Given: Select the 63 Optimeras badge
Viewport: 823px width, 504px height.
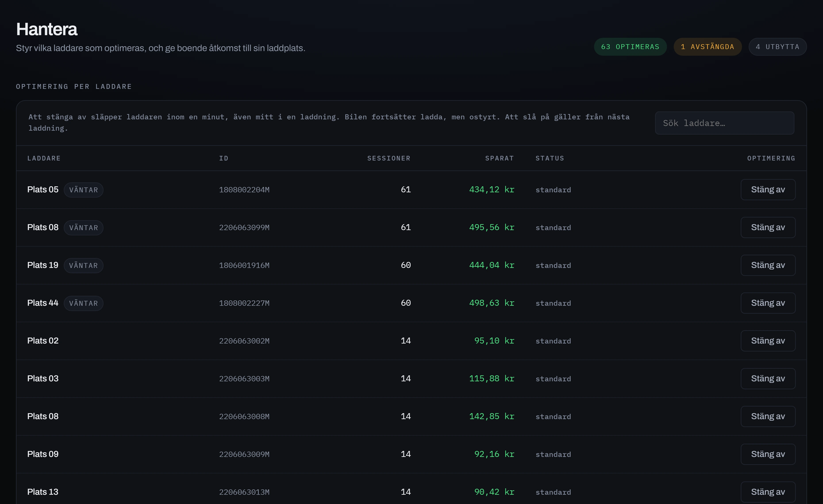Looking at the screenshot, I should [x=630, y=47].
